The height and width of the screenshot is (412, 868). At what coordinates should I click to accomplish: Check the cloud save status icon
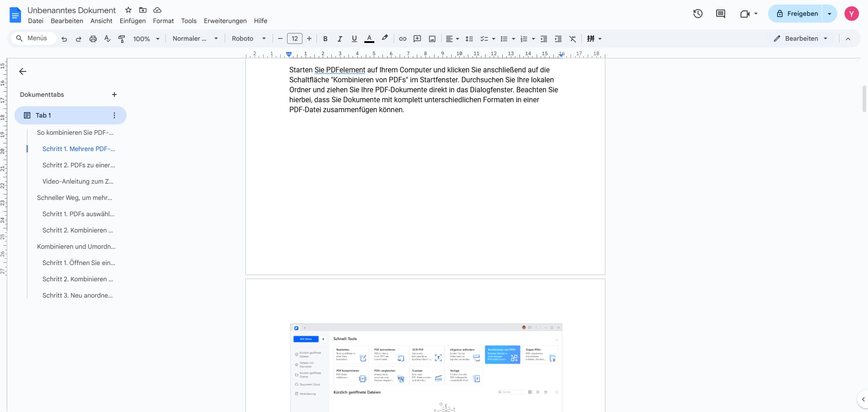tap(157, 10)
